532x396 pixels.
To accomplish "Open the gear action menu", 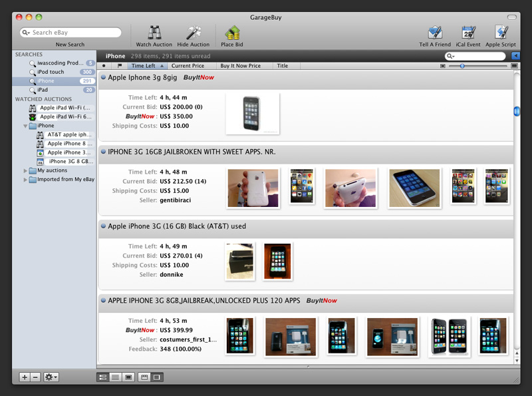I will (x=51, y=377).
